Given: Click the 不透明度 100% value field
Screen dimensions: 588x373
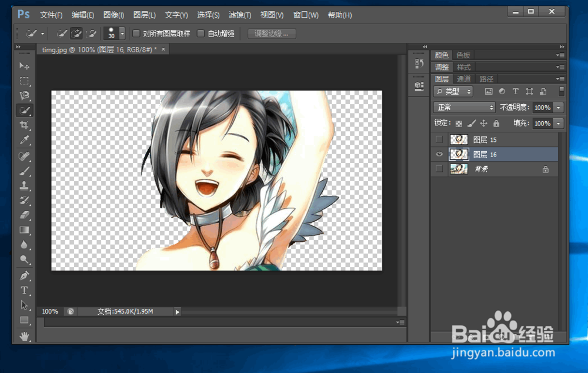Looking at the screenshot, I should (543, 108).
